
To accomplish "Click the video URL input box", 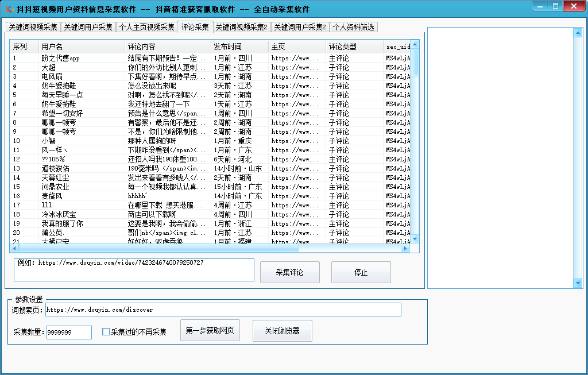I will [134, 270].
